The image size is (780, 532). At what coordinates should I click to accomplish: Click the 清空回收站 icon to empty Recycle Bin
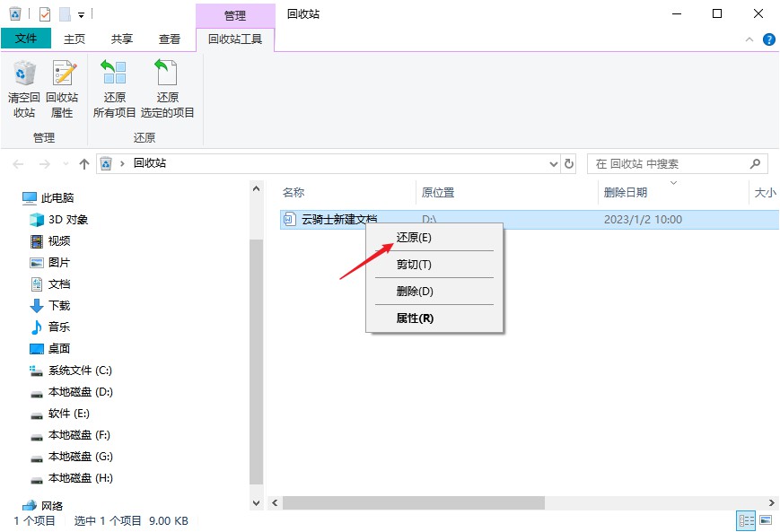[24, 87]
